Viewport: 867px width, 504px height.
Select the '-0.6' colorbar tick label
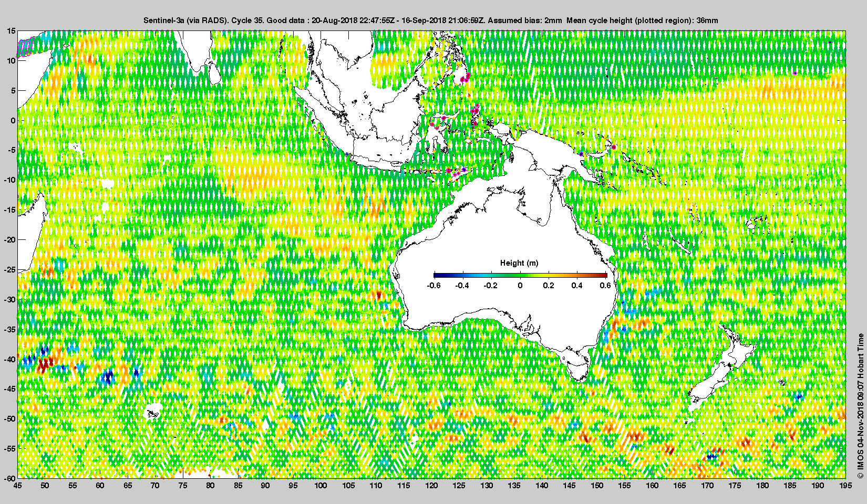[434, 286]
